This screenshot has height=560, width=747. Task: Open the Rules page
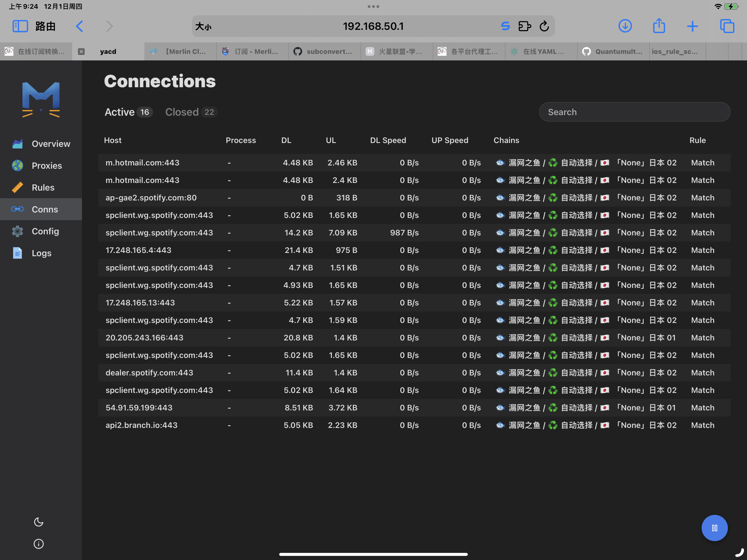point(43,188)
